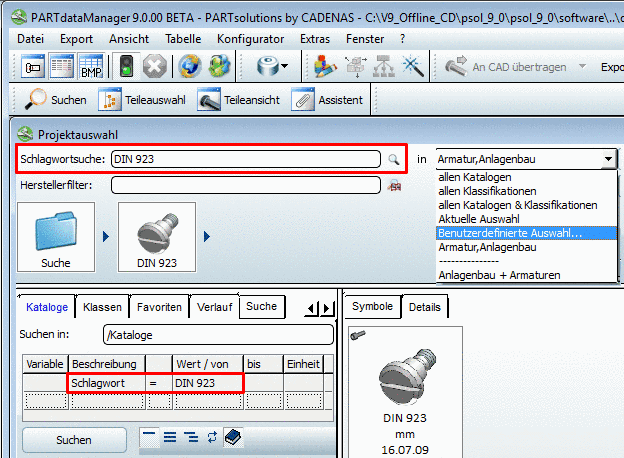Image resolution: width=624 pixels, height=458 pixels.
Task: Open the Extras menu
Action: pos(315,39)
